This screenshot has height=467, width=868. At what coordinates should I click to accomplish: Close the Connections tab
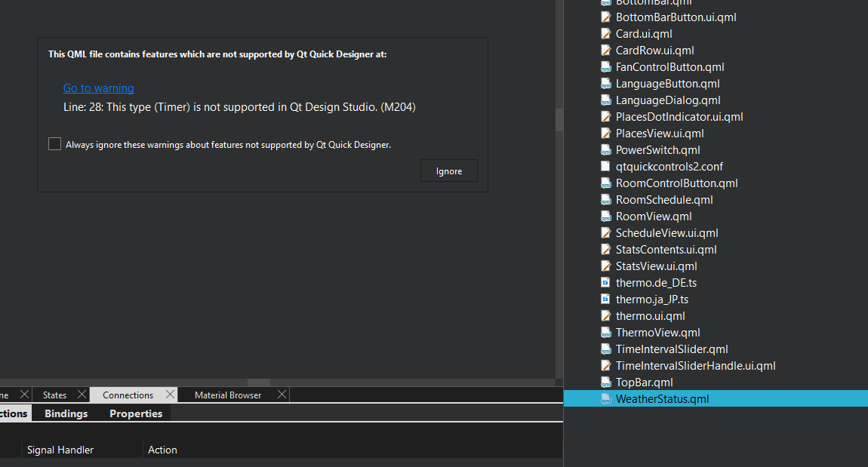pyautogui.click(x=170, y=395)
